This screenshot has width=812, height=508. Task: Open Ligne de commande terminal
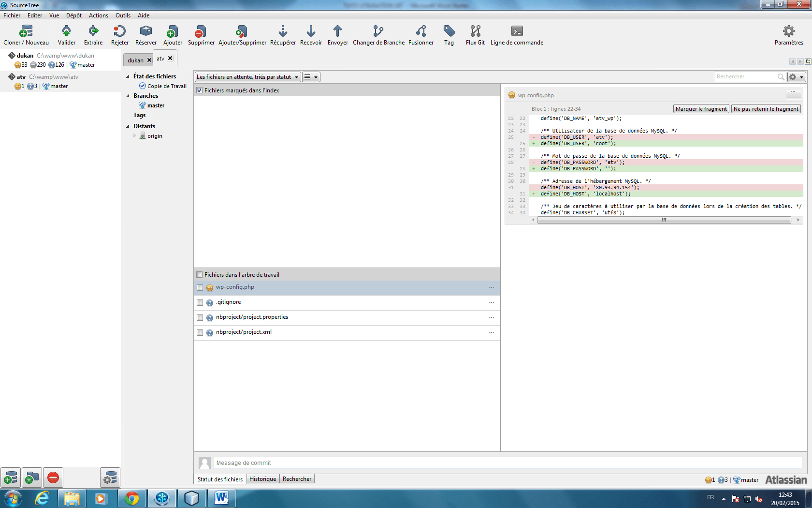(517, 32)
